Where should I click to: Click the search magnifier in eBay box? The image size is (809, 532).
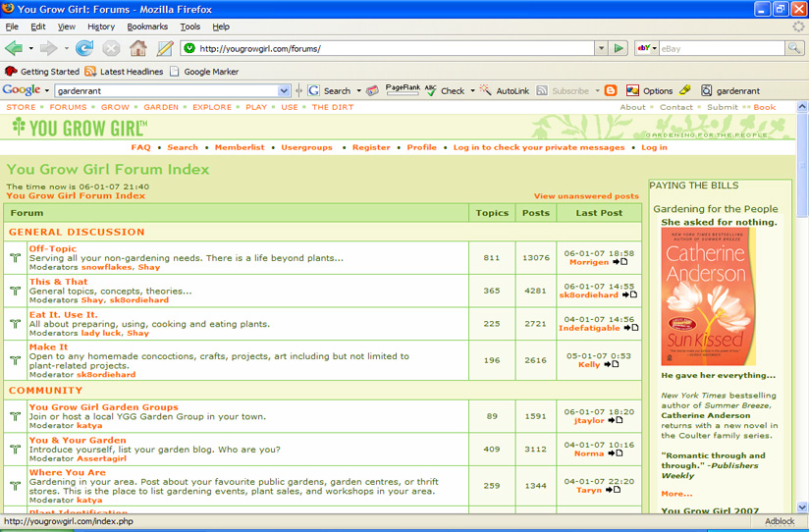[794, 48]
